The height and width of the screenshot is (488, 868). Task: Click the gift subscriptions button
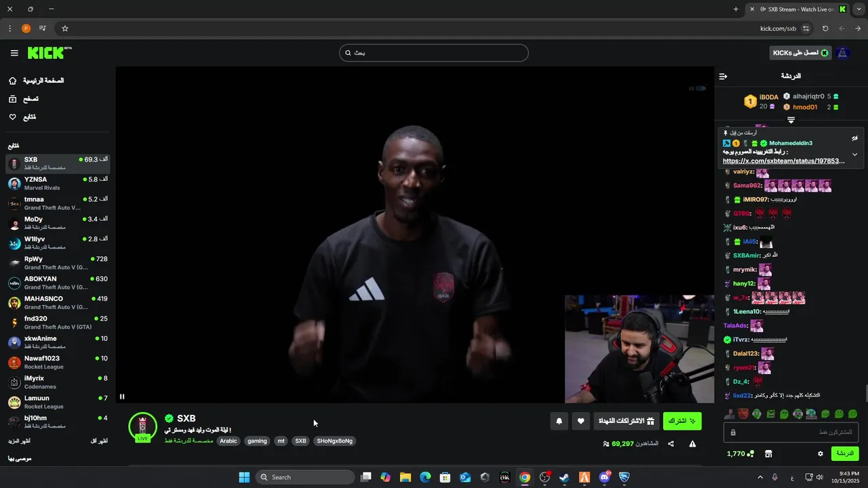(x=626, y=422)
